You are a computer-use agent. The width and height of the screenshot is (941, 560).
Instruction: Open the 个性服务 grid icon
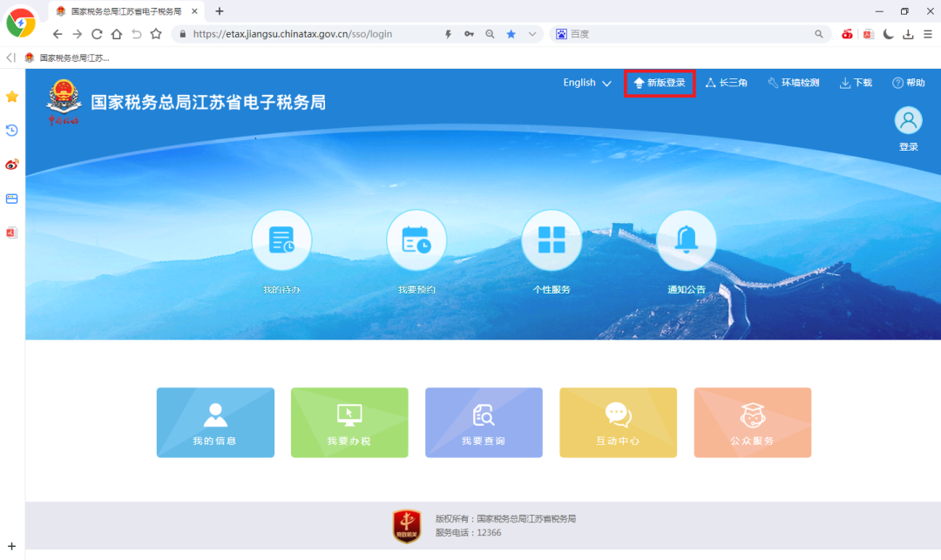[552, 240]
